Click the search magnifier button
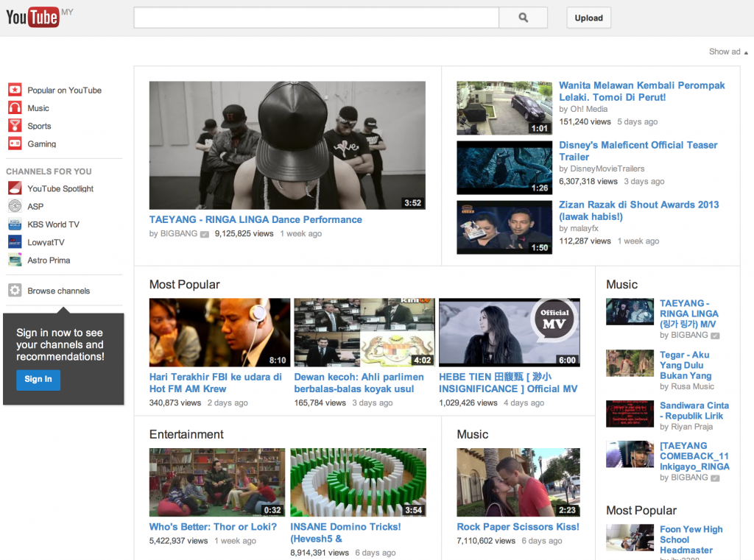 (524, 18)
